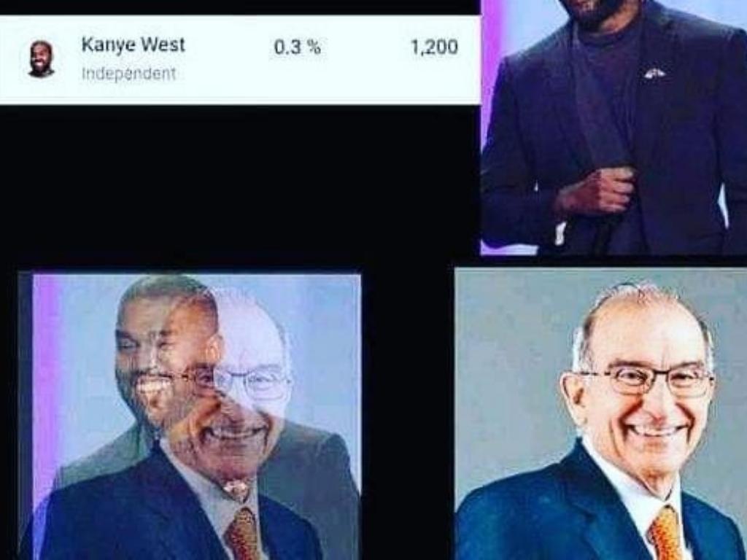Click the black bar above the result row
The height and width of the screenshot is (560, 747).
pyautogui.click(x=239, y=7)
